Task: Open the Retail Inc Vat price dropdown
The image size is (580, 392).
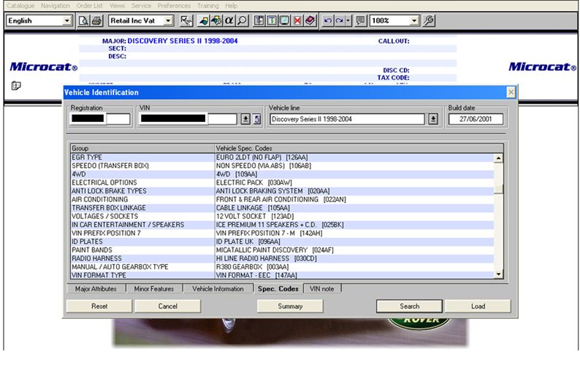Action: point(168,20)
